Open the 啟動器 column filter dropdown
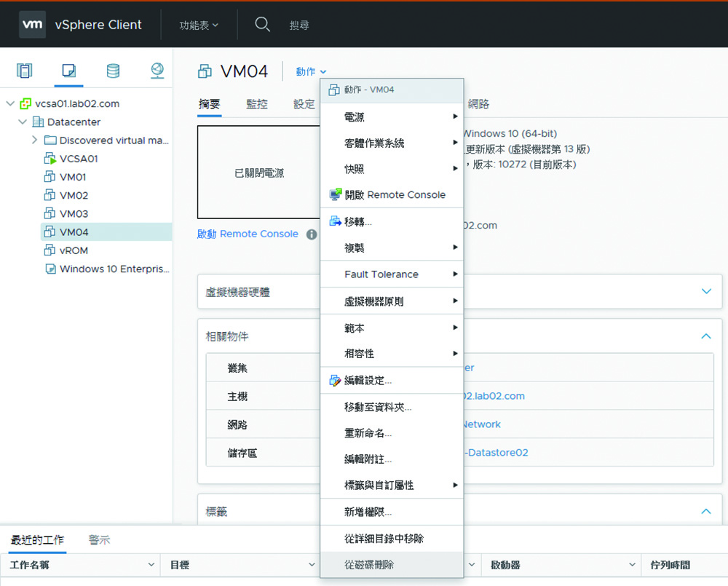This screenshot has height=586, width=728. [x=632, y=565]
